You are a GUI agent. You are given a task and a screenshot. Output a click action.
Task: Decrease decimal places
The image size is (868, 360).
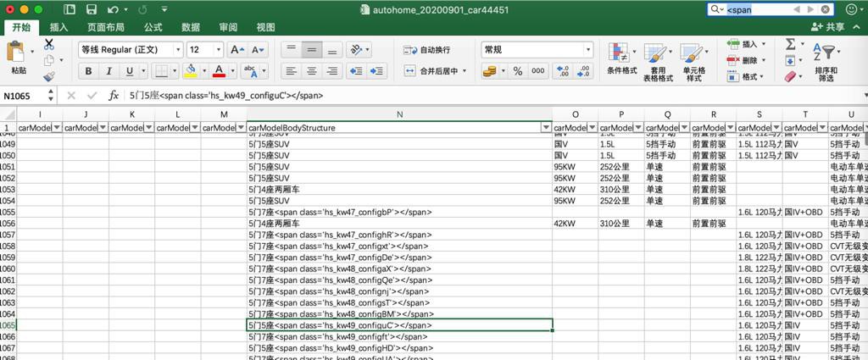pos(583,71)
